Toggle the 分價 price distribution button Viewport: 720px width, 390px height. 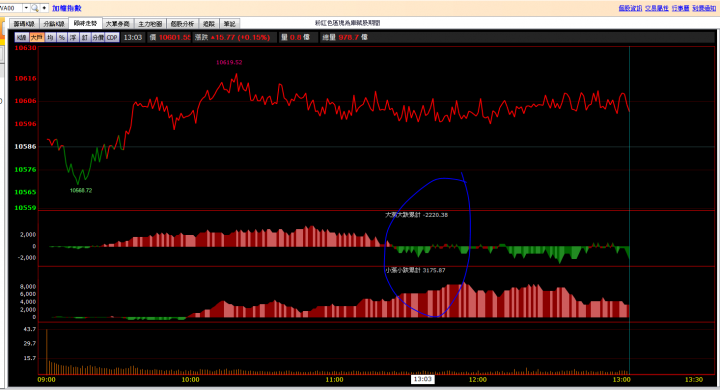tap(98, 38)
